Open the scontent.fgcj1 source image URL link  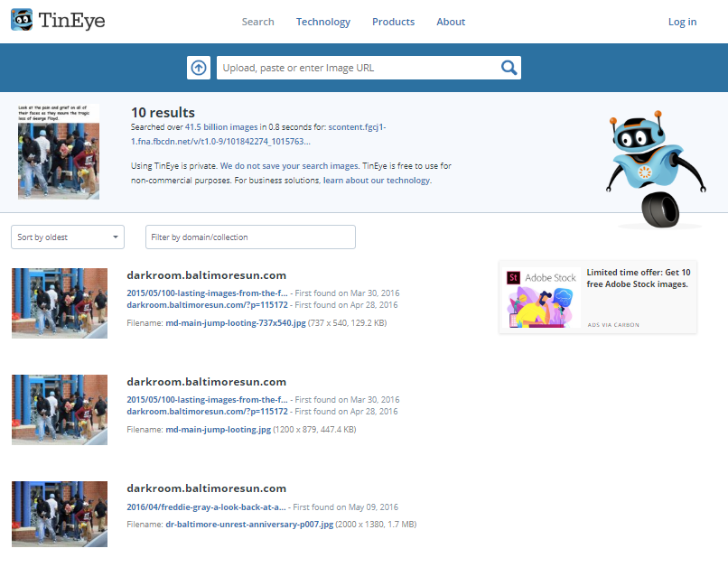(x=258, y=135)
